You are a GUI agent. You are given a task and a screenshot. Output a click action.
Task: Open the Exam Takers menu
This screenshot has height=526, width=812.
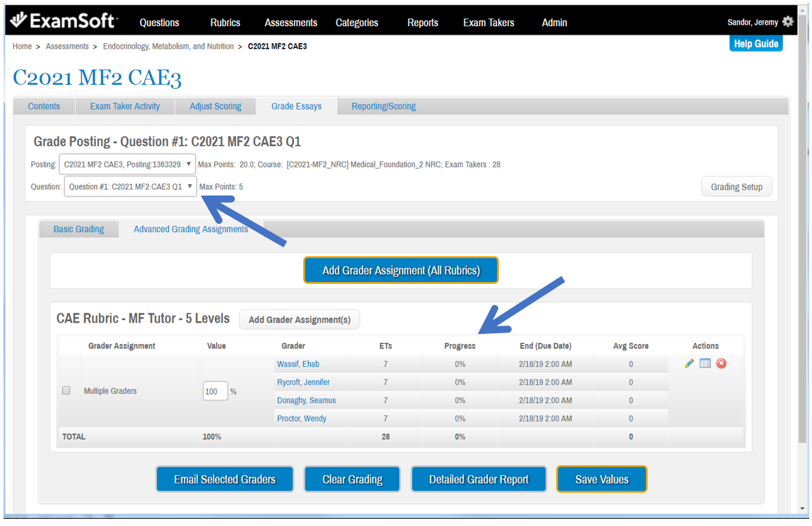tap(489, 23)
